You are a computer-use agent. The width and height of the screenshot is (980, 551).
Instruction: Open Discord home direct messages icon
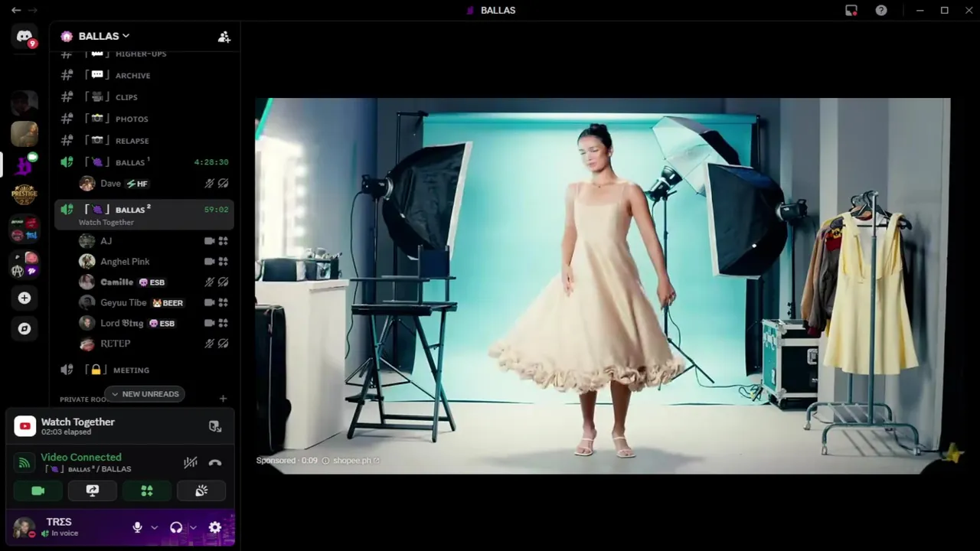point(24,37)
